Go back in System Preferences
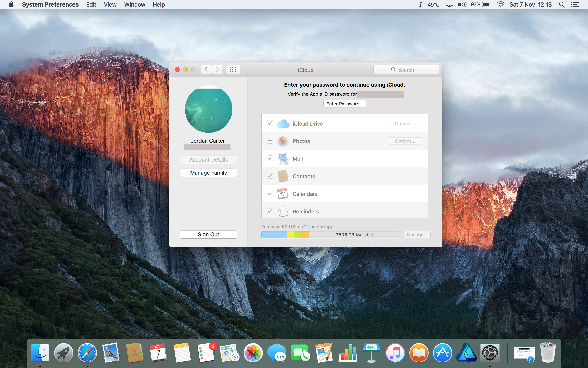This screenshot has height=368, width=588. (206, 70)
